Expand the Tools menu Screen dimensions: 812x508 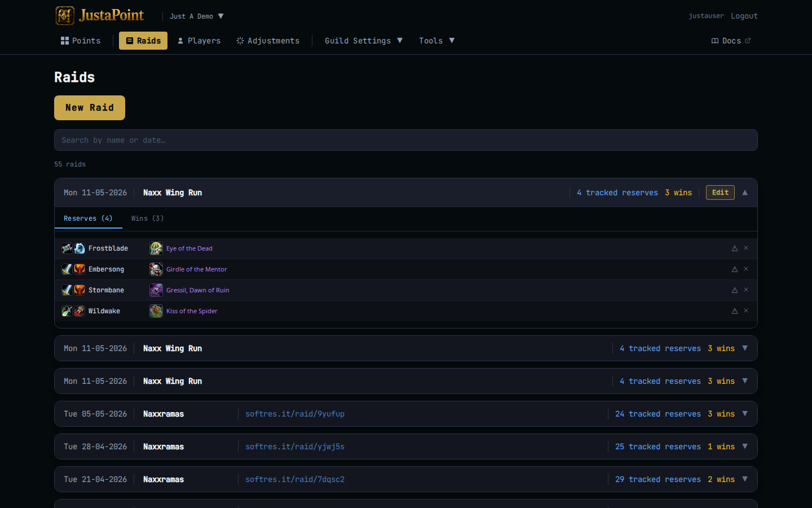tap(436, 41)
